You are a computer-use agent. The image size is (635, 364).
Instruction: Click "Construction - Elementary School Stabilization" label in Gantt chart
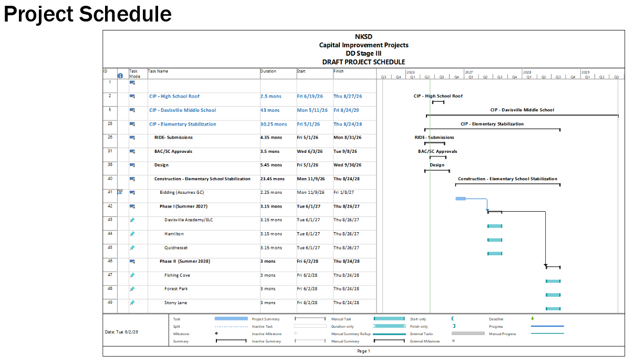point(507,179)
